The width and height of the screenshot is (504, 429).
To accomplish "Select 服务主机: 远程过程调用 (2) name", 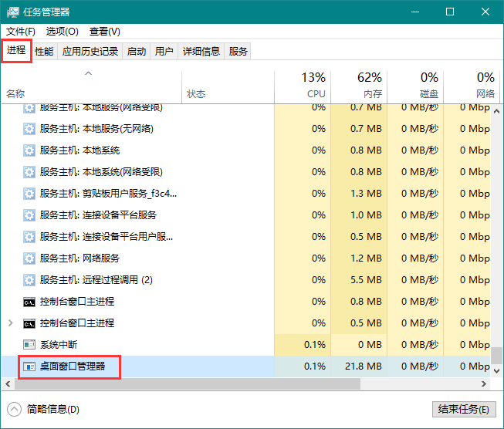I will tap(96, 280).
